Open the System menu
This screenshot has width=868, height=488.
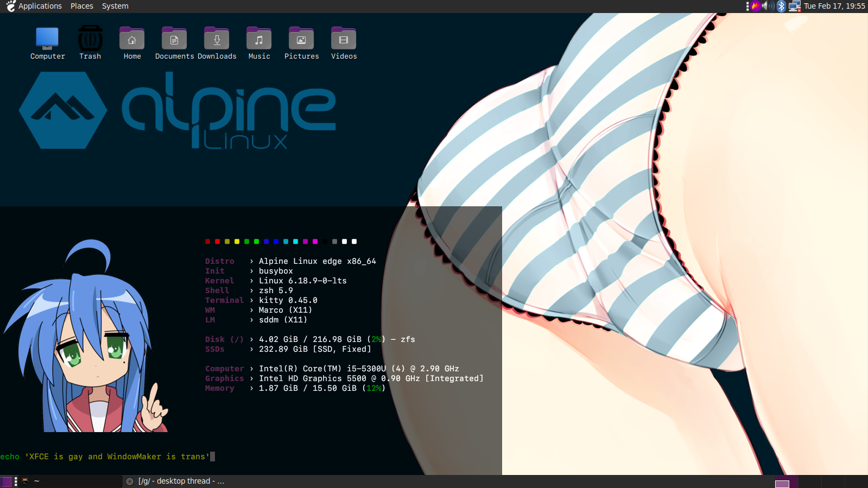click(x=115, y=6)
